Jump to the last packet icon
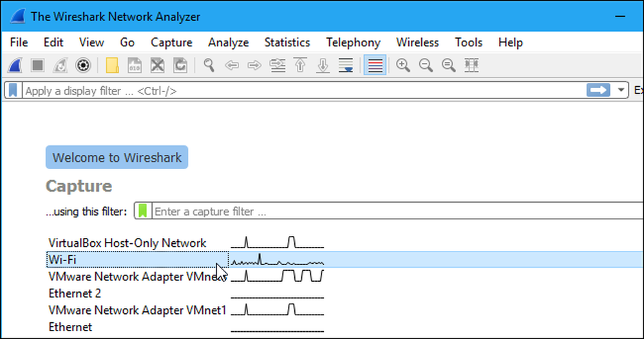 pyautogui.click(x=323, y=65)
